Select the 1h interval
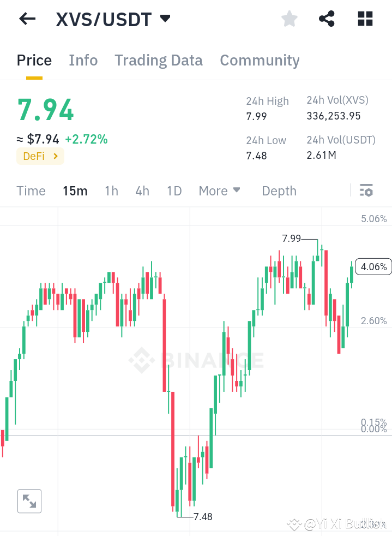The image size is (392, 536). 111,191
